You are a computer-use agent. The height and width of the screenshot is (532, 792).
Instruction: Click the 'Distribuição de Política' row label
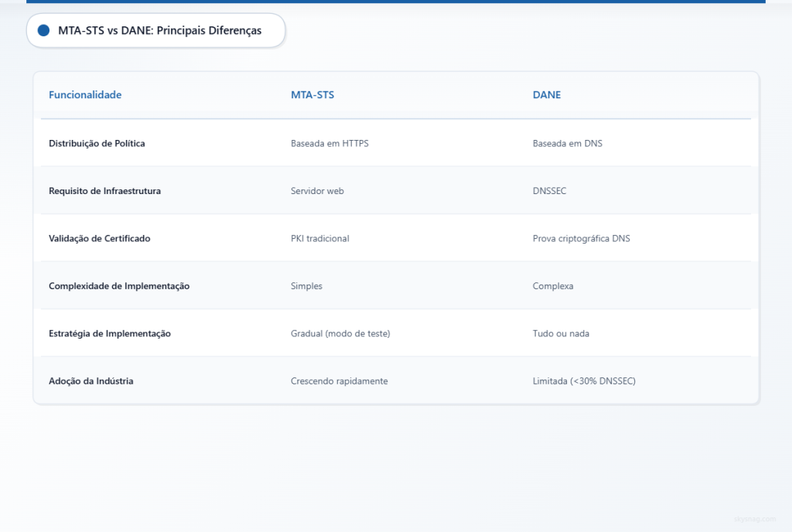(x=97, y=144)
